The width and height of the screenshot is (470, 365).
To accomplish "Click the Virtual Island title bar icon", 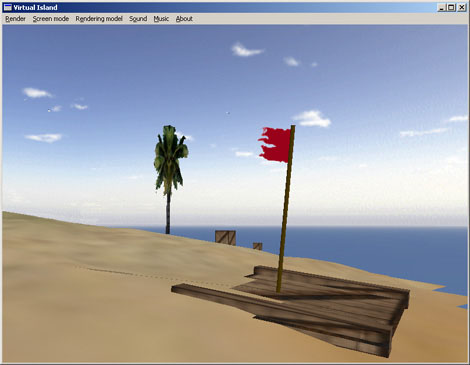I will click(x=7, y=7).
